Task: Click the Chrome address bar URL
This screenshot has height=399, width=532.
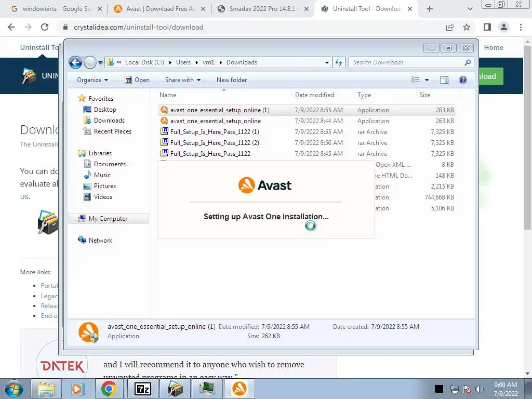Action: pos(138,27)
